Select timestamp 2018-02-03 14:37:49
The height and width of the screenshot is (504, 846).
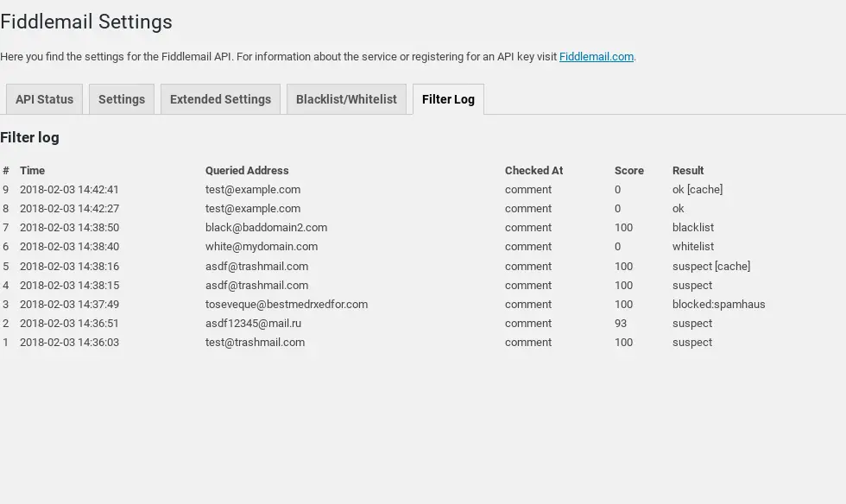tap(69, 305)
